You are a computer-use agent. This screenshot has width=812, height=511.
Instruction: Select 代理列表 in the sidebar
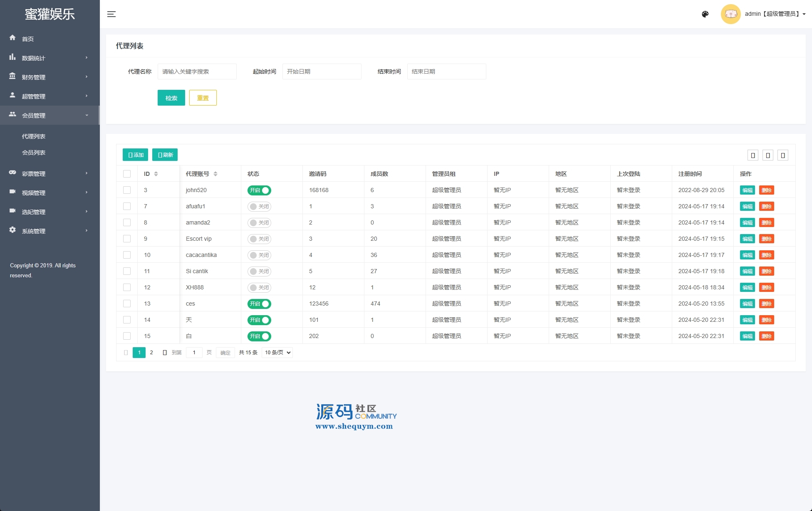pyautogui.click(x=34, y=136)
